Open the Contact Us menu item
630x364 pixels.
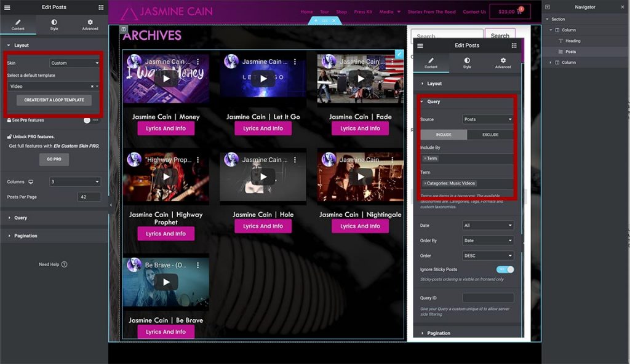pyautogui.click(x=474, y=12)
